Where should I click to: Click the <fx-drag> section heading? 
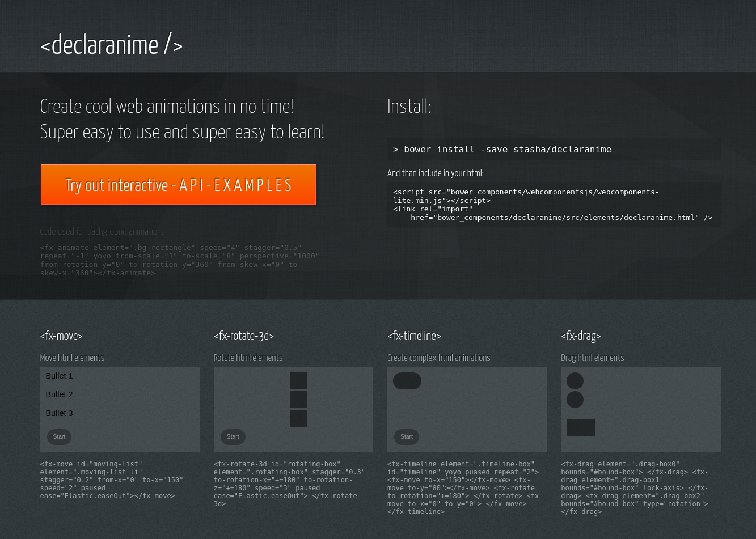581,336
